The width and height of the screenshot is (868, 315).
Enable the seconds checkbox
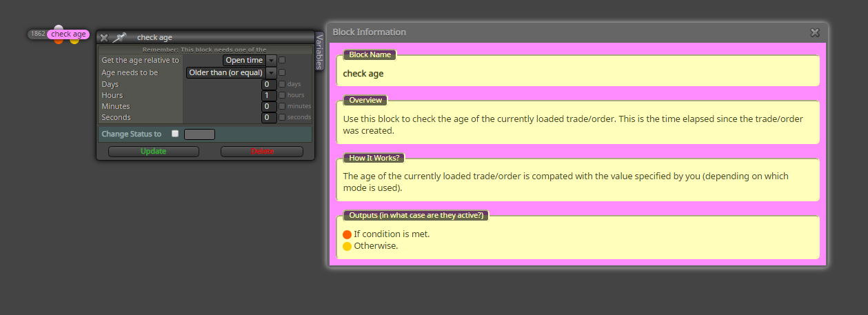coord(282,117)
